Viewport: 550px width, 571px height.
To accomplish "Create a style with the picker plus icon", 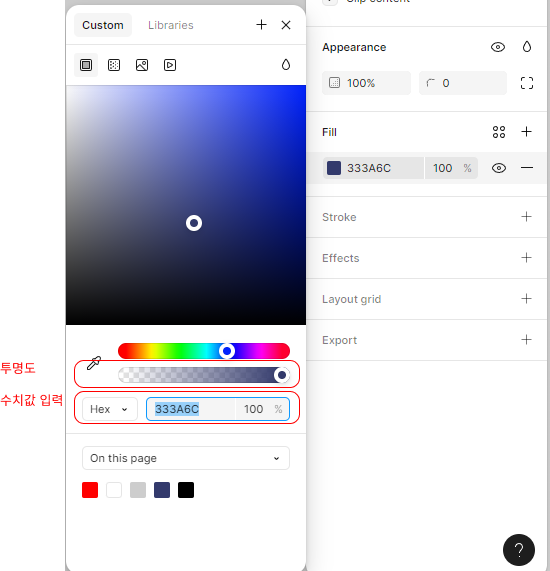I will [x=261, y=25].
